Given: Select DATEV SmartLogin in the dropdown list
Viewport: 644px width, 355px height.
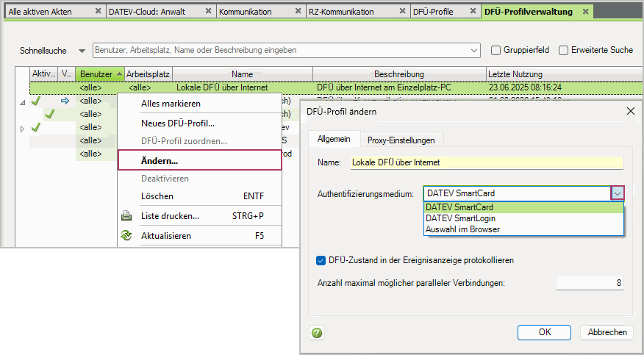Looking at the screenshot, I should click(523, 218).
